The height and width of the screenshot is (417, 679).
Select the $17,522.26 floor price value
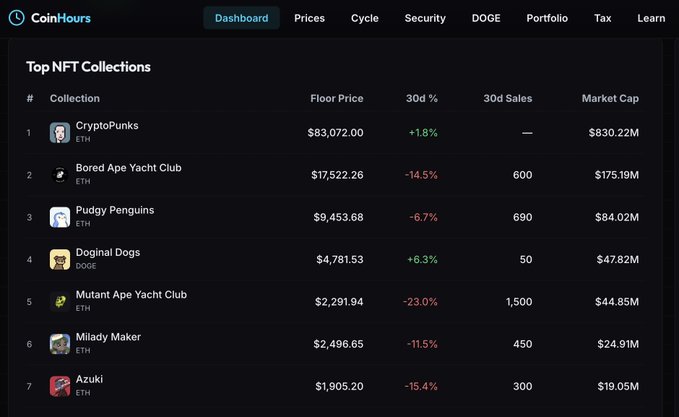pyautogui.click(x=337, y=175)
